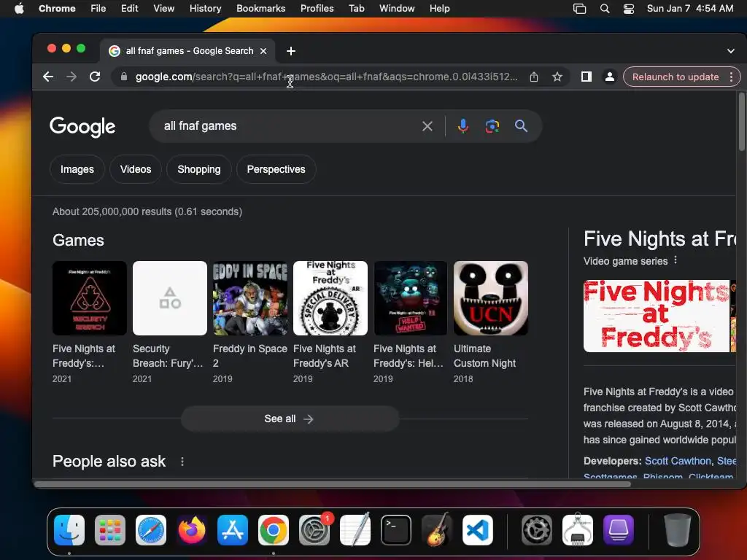Open more options beside Video game series

point(676,260)
